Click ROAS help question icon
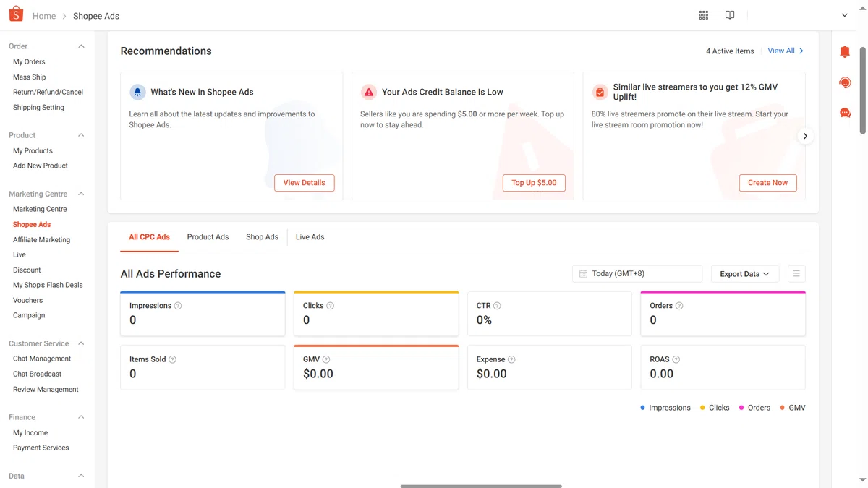The width and height of the screenshot is (868, 488). (676, 359)
